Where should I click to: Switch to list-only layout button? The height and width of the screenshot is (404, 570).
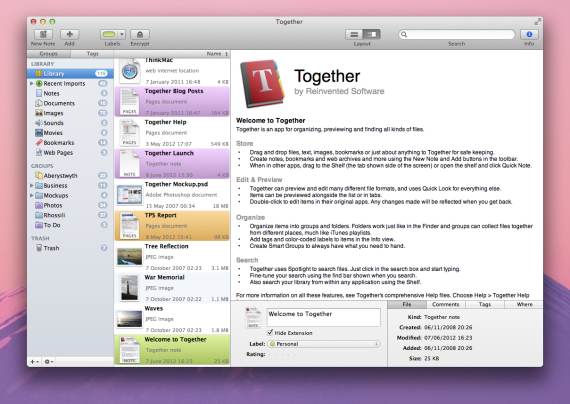(354, 35)
